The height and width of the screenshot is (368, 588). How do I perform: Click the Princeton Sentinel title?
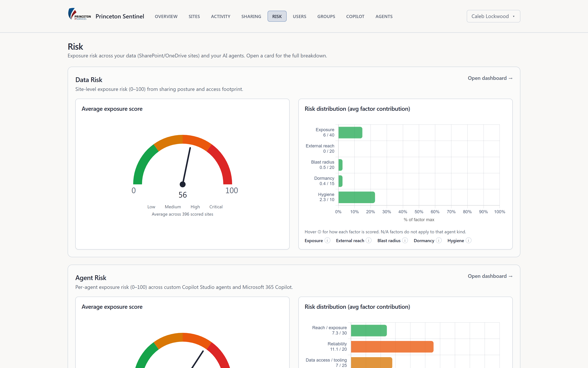pos(120,16)
